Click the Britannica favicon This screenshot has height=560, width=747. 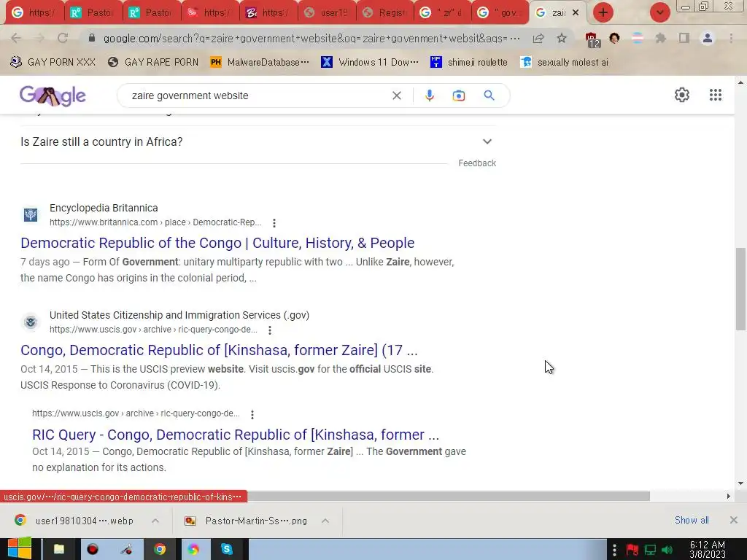point(31,215)
